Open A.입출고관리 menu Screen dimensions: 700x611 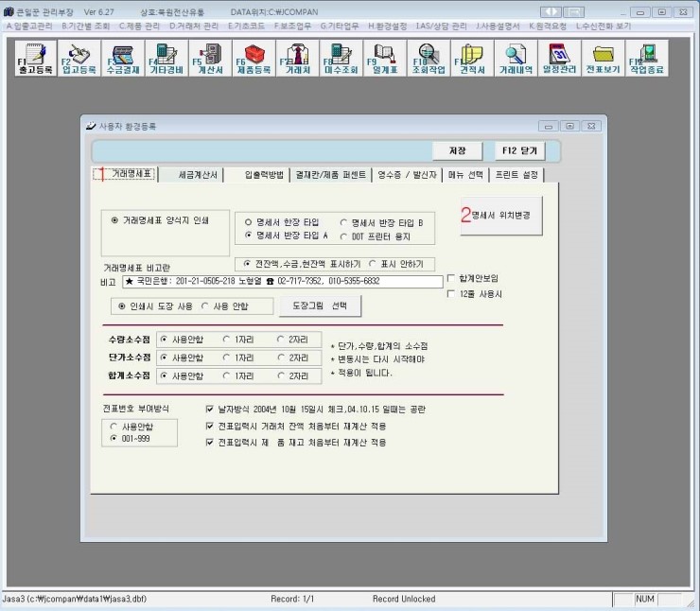click(29, 26)
